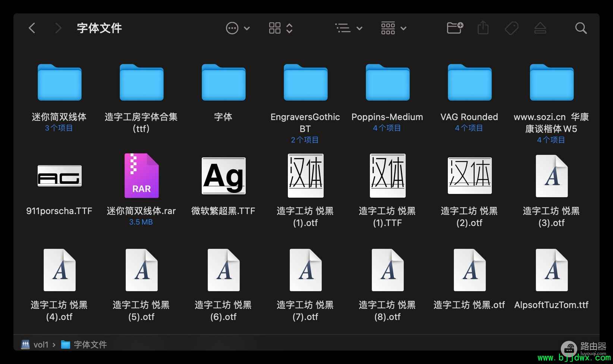Select 造字工坊 悦黑(1).TTF file
The width and height of the screenshot is (613, 364).
(388, 176)
